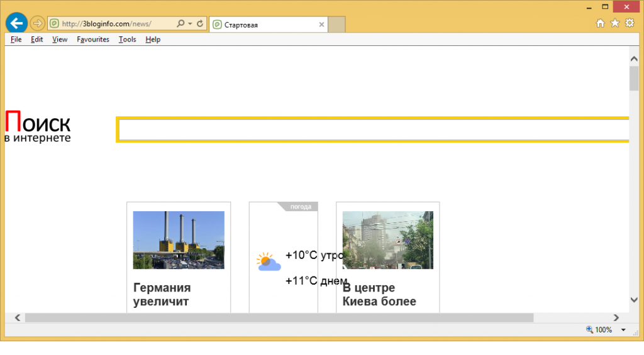Open the Tools menu in menu bar
Viewport: 644px width, 355px height.
[127, 39]
